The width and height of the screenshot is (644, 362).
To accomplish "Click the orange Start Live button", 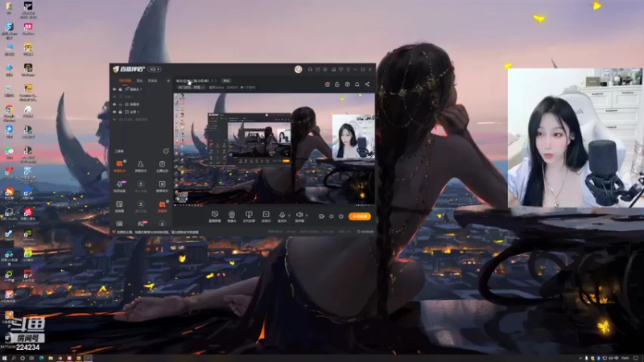I will [360, 216].
